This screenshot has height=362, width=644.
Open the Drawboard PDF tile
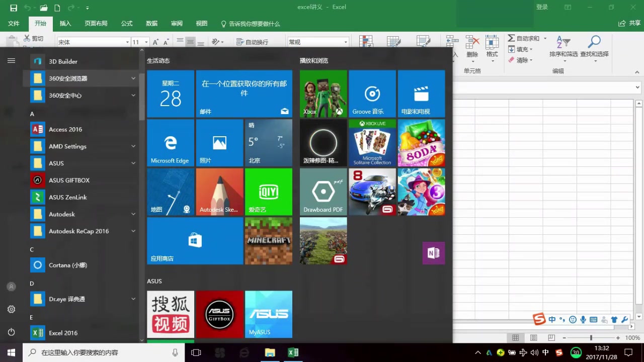pyautogui.click(x=324, y=192)
